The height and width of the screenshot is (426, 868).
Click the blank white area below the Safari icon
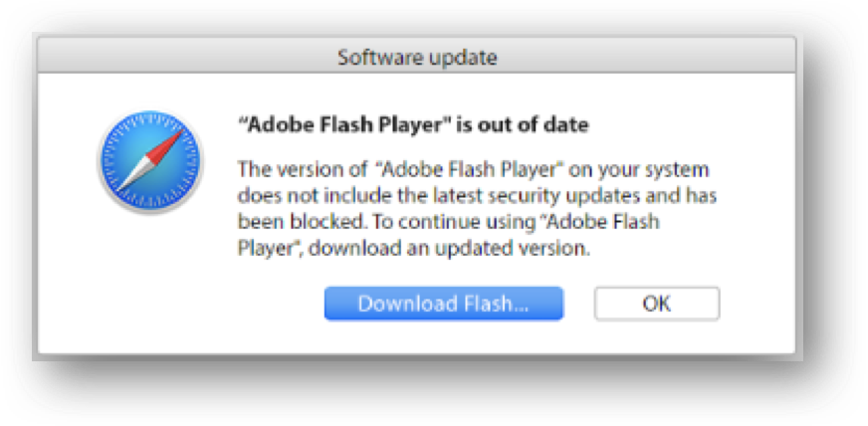pyautogui.click(x=150, y=277)
